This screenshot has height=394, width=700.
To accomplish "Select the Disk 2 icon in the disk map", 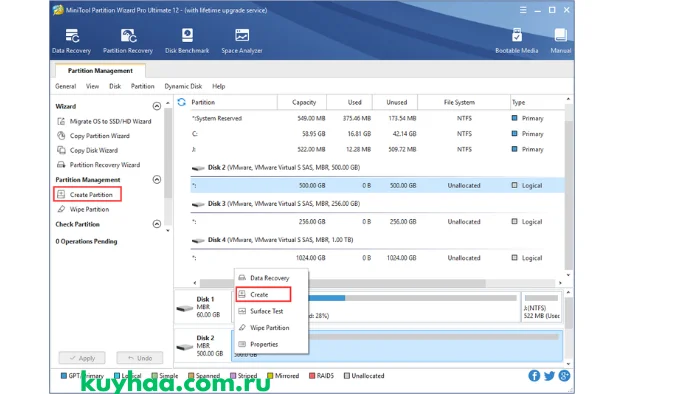I will [x=185, y=347].
